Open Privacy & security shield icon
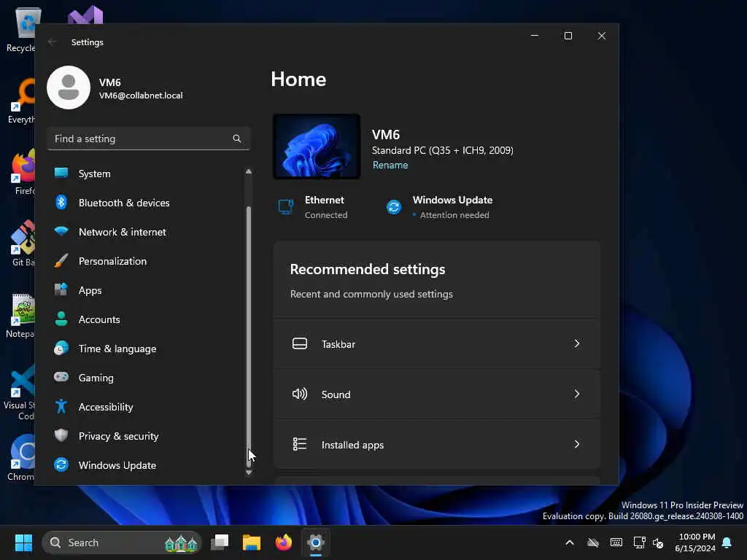 point(61,435)
